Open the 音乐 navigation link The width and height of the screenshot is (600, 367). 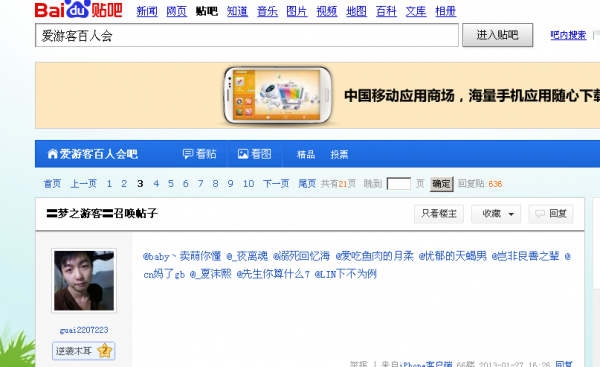267,11
